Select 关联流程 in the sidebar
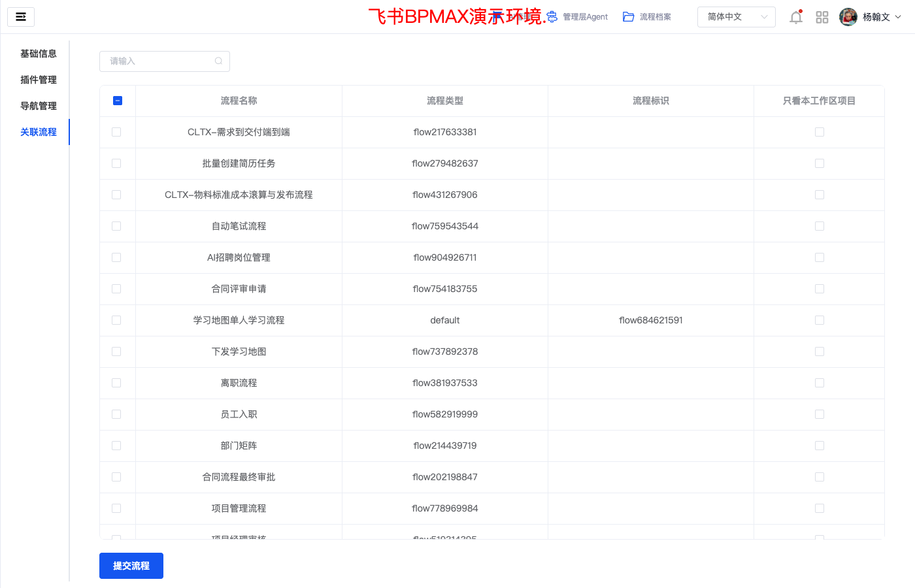The height and width of the screenshot is (588, 915). [39, 132]
